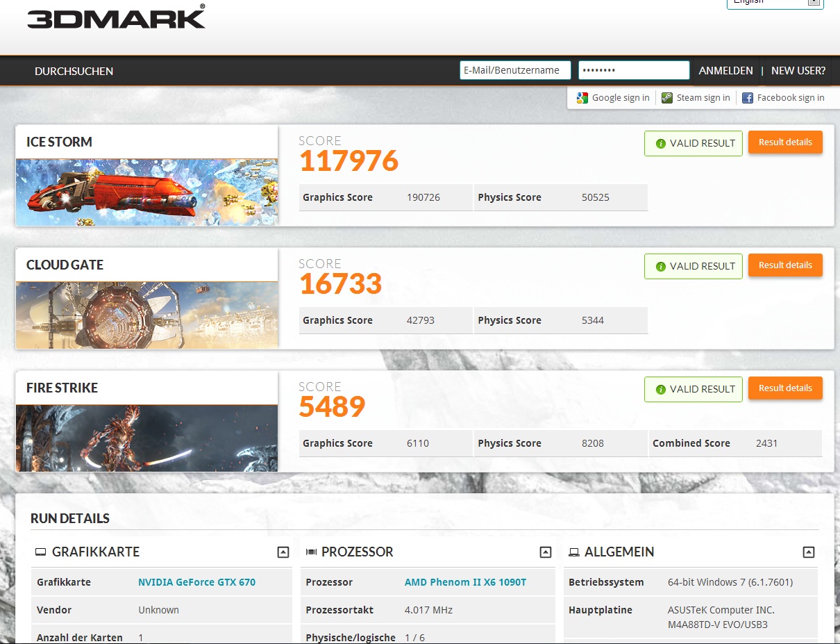Screen dimensions: 840x644
Task: Click the Facebook sign in icon
Action: point(748,98)
